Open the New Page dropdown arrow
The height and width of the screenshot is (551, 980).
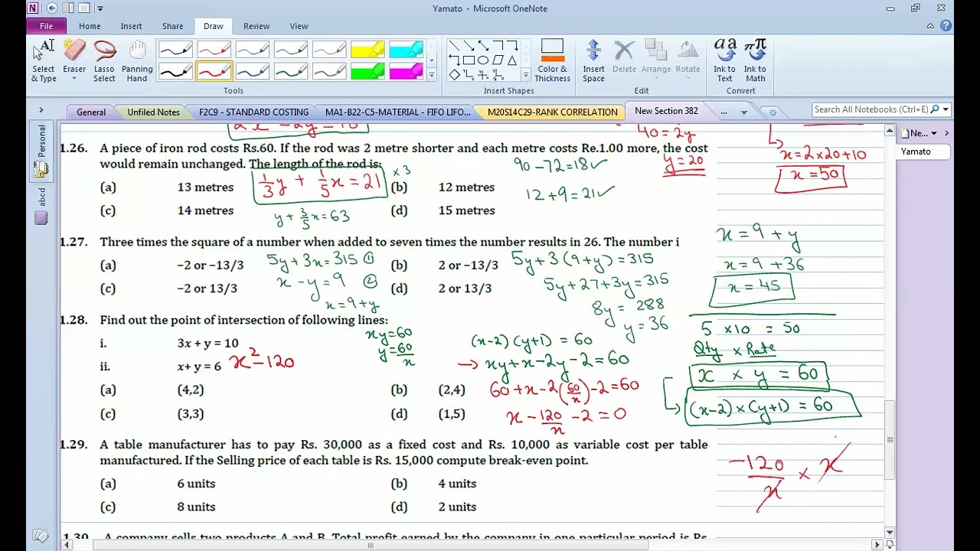coord(933,133)
